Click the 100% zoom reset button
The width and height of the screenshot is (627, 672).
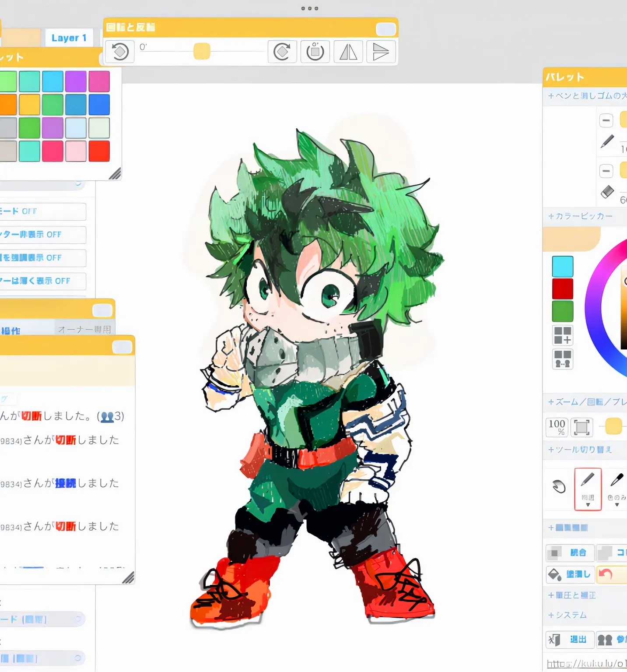(x=557, y=427)
